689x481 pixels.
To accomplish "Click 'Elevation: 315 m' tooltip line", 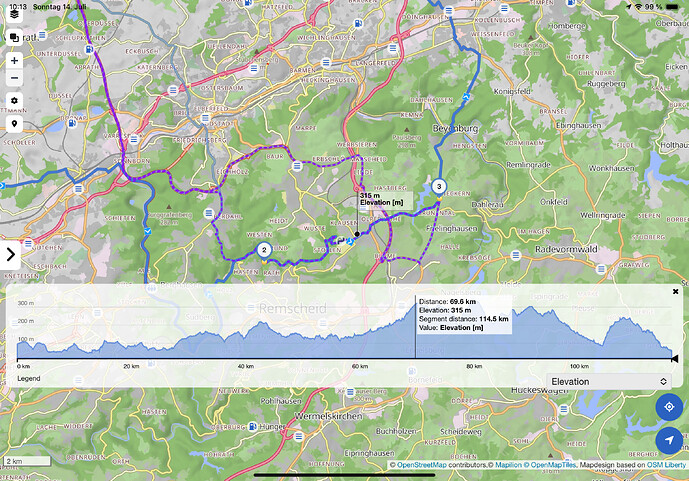I will [x=444, y=310].
